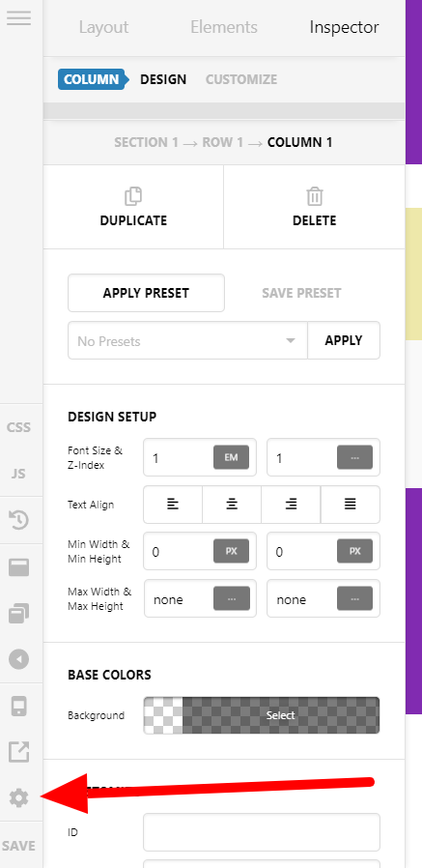This screenshot has width=422, height=868.
Task: Click the external link preview icon
Action: click(x=18, y=752)
